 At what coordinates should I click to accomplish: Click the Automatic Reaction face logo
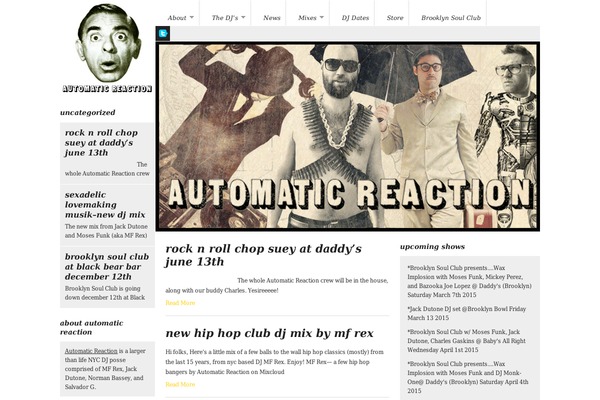[108, 42]
